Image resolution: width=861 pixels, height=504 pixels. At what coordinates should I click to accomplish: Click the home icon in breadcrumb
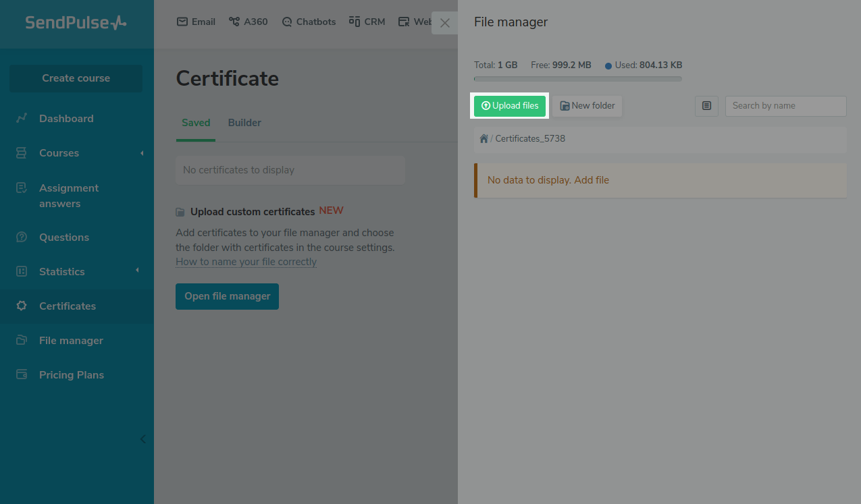coord(484,138)
